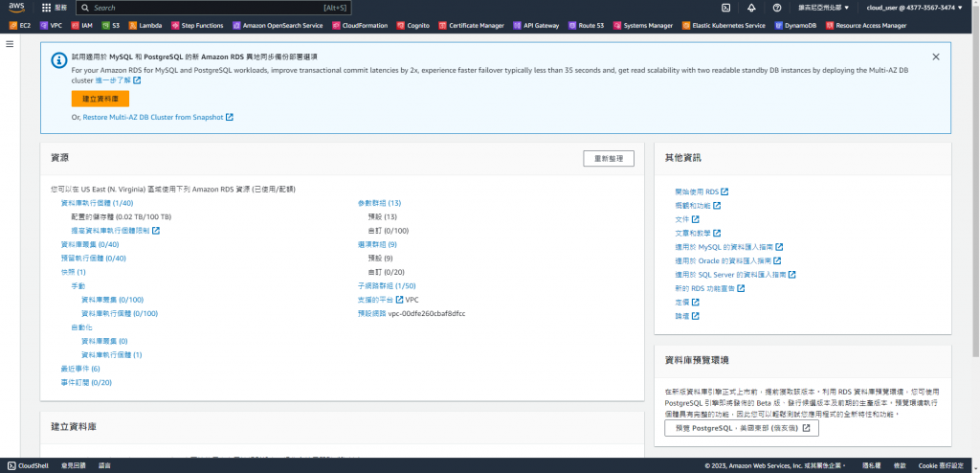Click the orange 建立資料庫 button in banner
980x473 pixels.
(100, 99)
